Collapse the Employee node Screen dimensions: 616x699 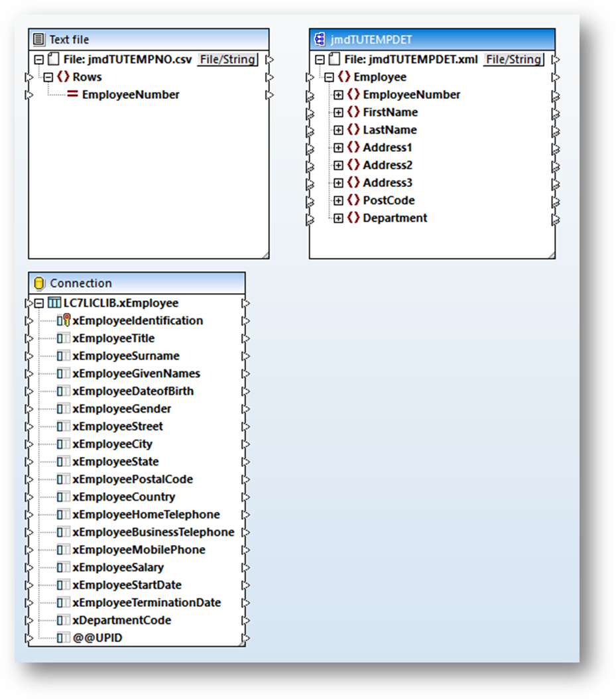tap(330, 77)
